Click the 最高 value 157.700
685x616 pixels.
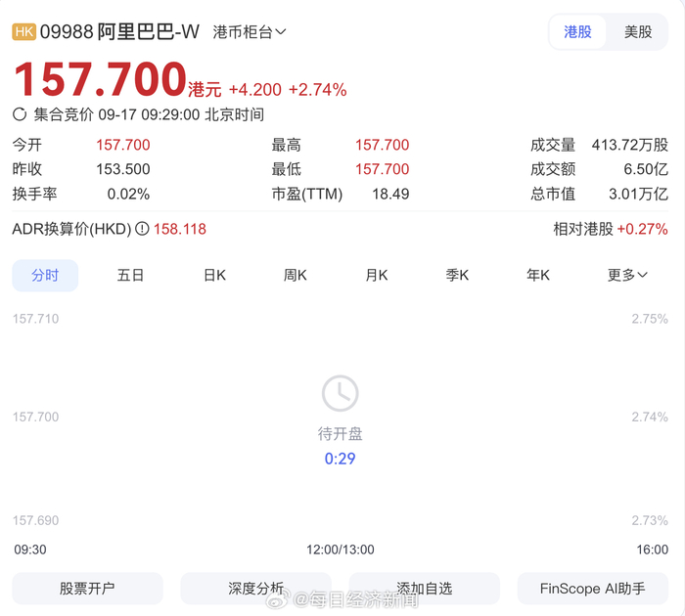click(383, 145)
